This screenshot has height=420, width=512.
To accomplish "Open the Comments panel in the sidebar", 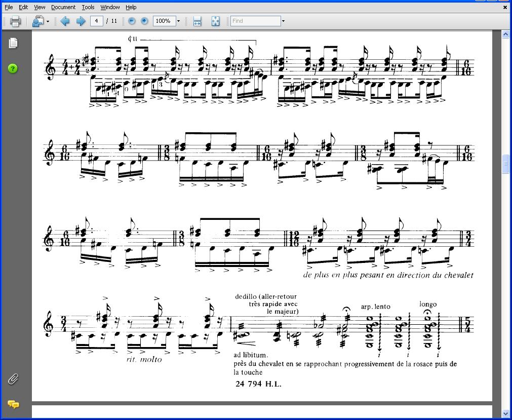I will tap(13, 404).
